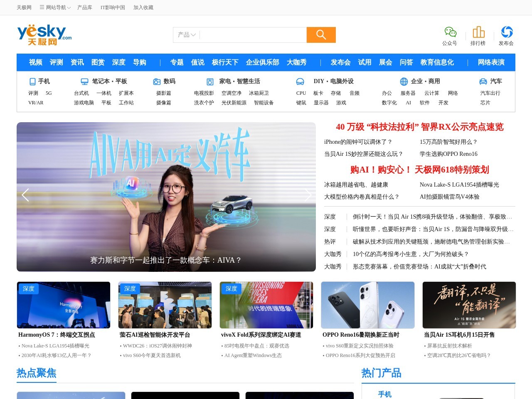Click the 汽车 car category icon
532x399 pixels.
coord(483,81)
